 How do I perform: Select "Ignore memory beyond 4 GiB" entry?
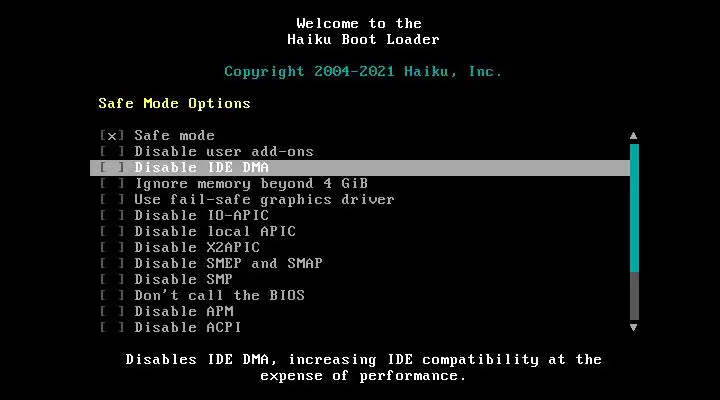[x=251, y=184]
